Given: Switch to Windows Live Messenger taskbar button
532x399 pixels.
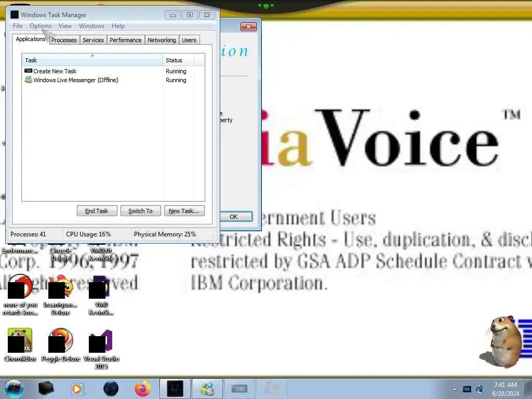Looking at the screenshot, I should point(207,389).
